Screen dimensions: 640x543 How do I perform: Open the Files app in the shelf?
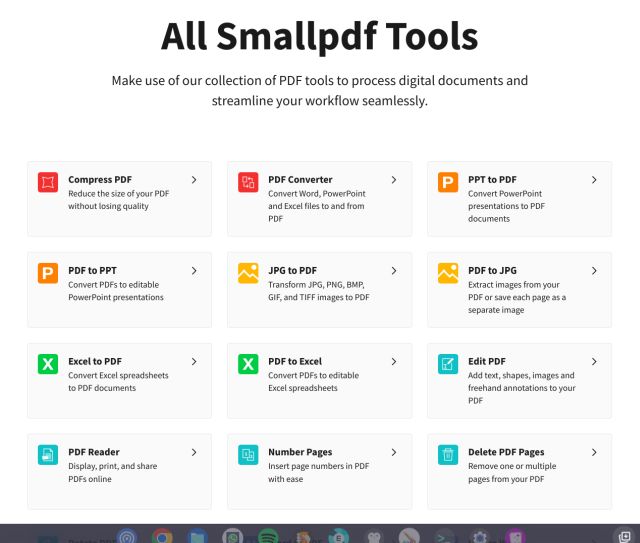[198, 536]
